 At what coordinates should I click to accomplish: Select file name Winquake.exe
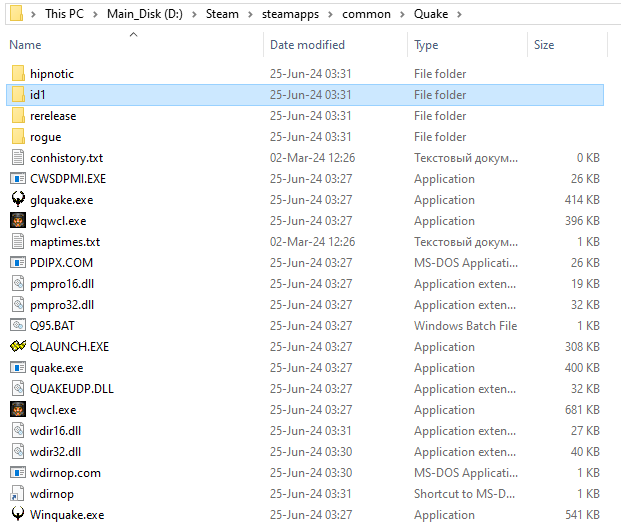pyautogui.click(x=67, y=515)
